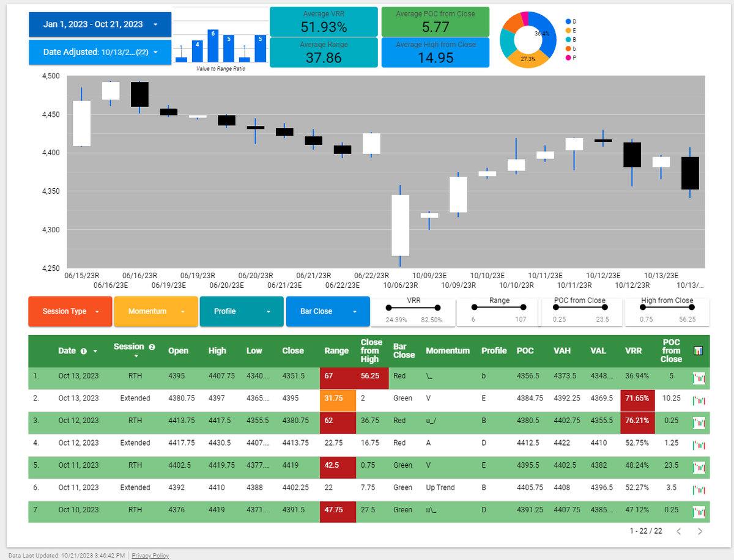Click the chart icon in table header

tap(698, 351)
